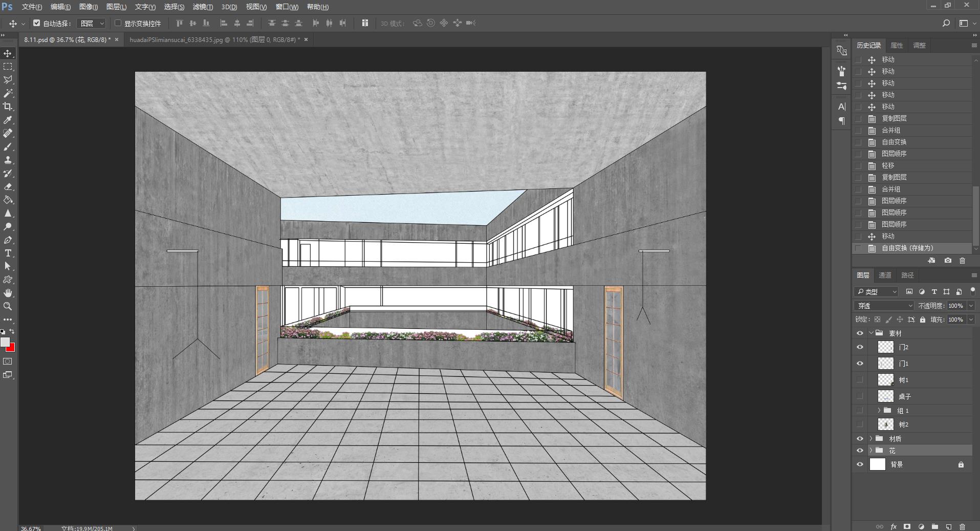Select the Zoom tool
The width and height of the screenshot is (980, 531).
tap(8, 306)
